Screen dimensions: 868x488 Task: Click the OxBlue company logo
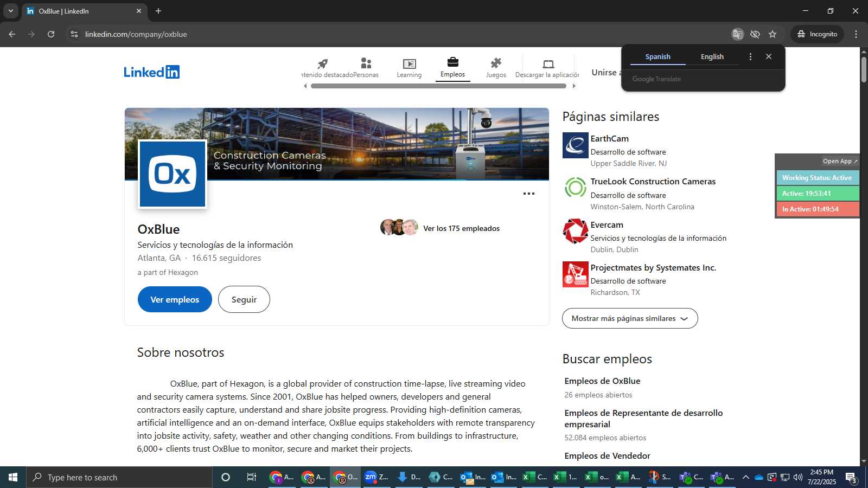point(173,174)
